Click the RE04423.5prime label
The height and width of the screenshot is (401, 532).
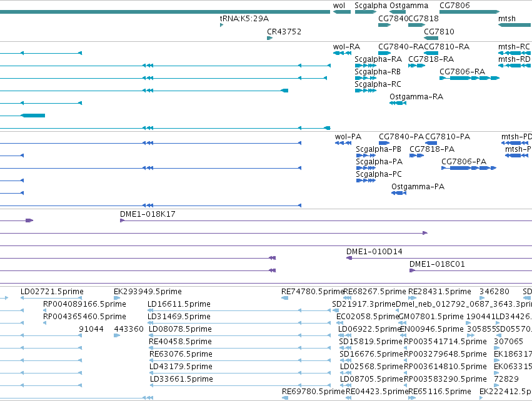[377, 392]
